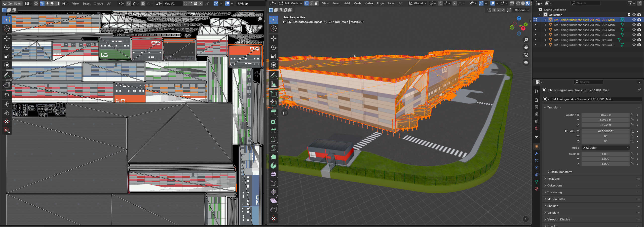The width and height of the screenshot is (644, 227).
Task: Select SM_LeningradskoeShosse_ZU_287_GroundEl in the outliner
Action: [584, 45]
